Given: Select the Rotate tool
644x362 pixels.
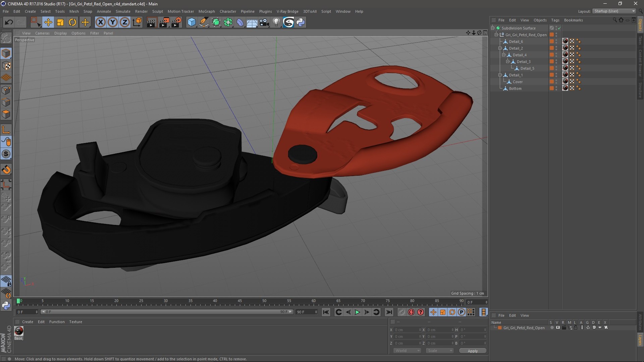Looking at the screenshot, I should [x=72, y=22].
